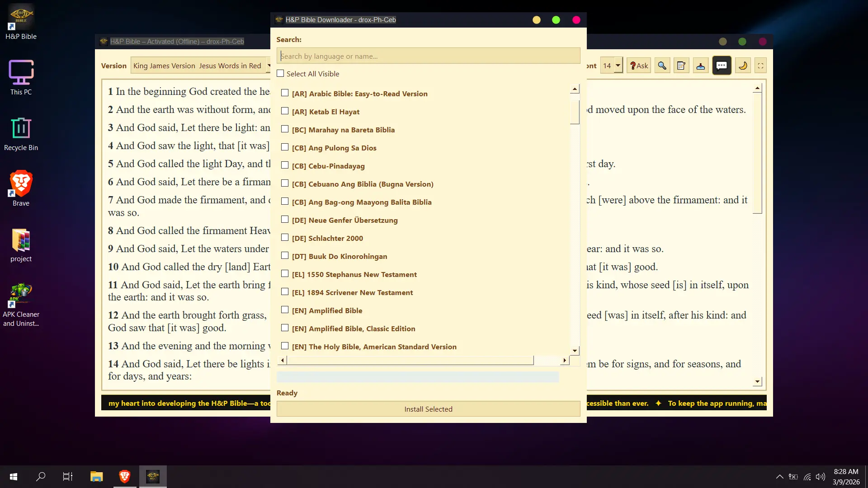The image size is (868, 488).
Task: Click the downloader list scroll right arrow
Action: pos(565,360)
